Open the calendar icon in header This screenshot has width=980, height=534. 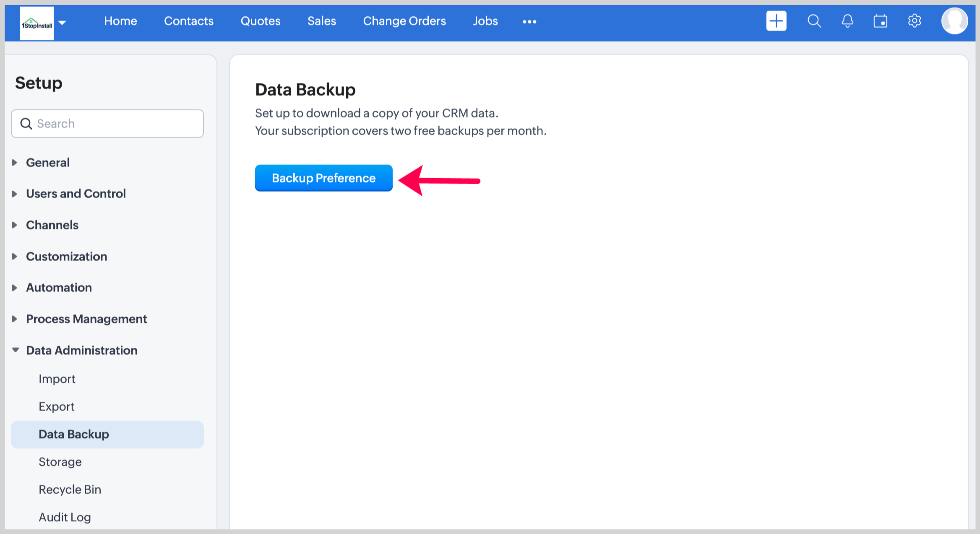pos(880,21)
